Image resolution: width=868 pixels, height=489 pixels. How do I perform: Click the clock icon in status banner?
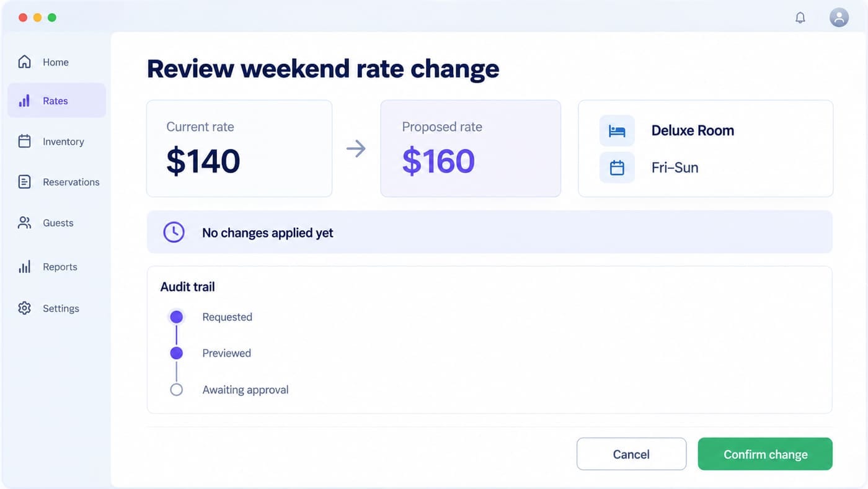point(174,232)
